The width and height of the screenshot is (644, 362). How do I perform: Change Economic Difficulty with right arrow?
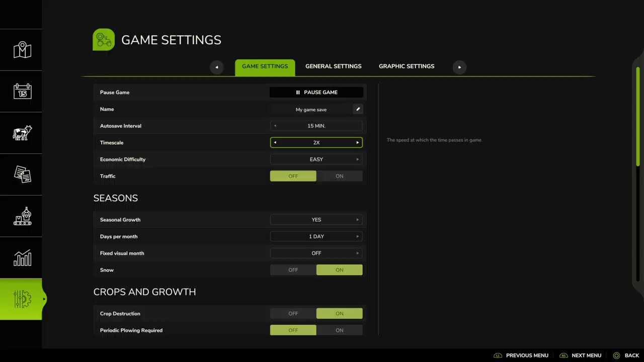tap(358, 159)
